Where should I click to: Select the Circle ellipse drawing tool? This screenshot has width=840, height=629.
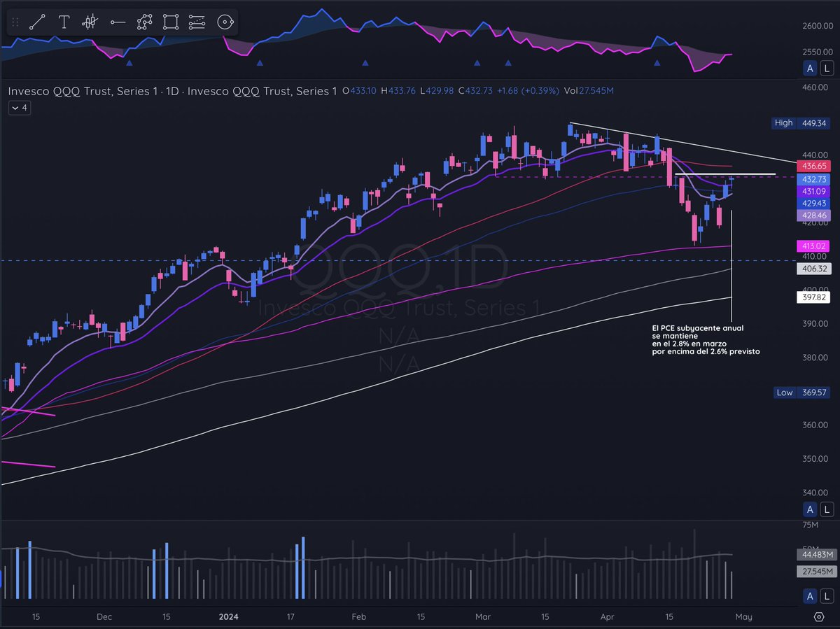pos(223,22)
